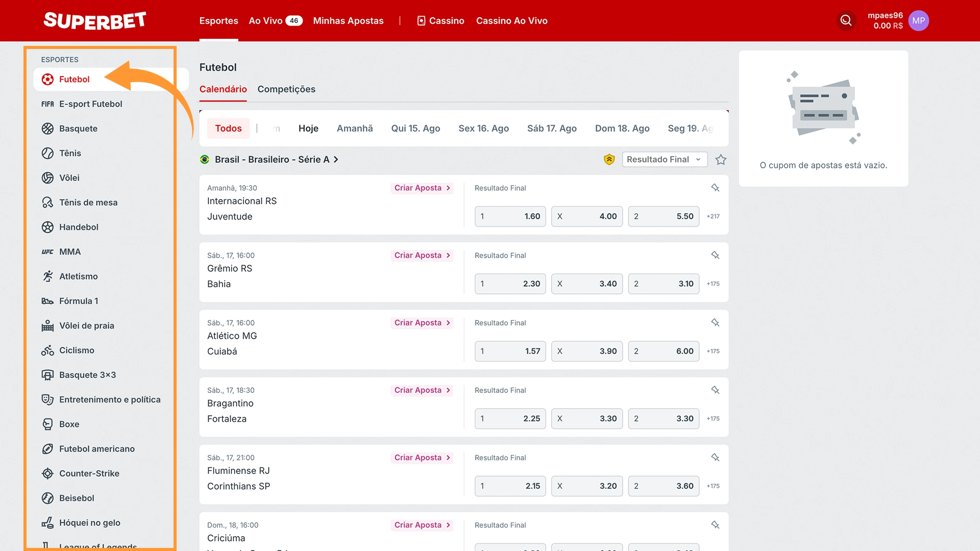Bet on Bragantino home win at 2.25
This screenshot has width=980, height=551.
point(510,418)
